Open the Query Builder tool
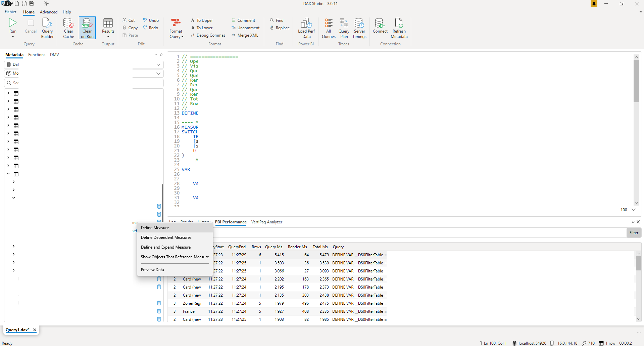Image resolution: width=644 pixels, height=346 pixels. pos(47,28)
